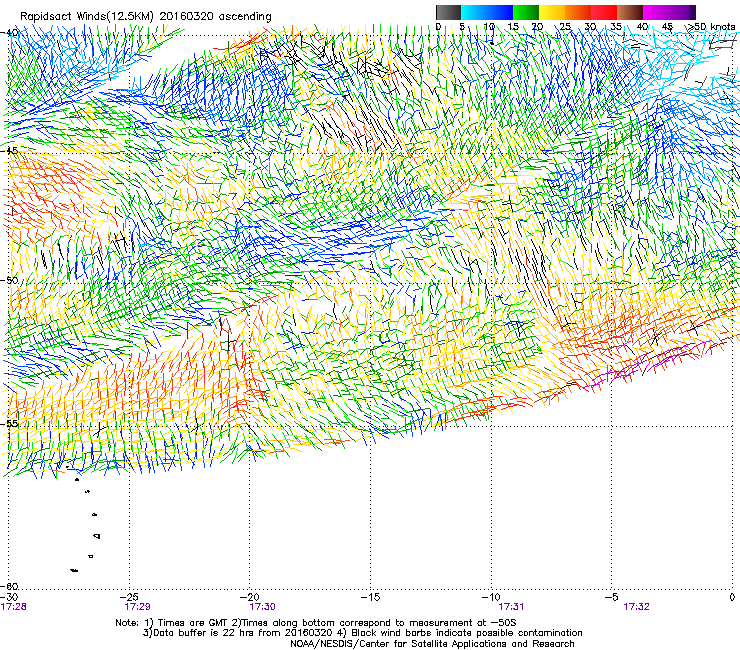The image size is (740, 650).
Task: Click the green 15–20 knots legend swatch
Action: pos(526,12)
